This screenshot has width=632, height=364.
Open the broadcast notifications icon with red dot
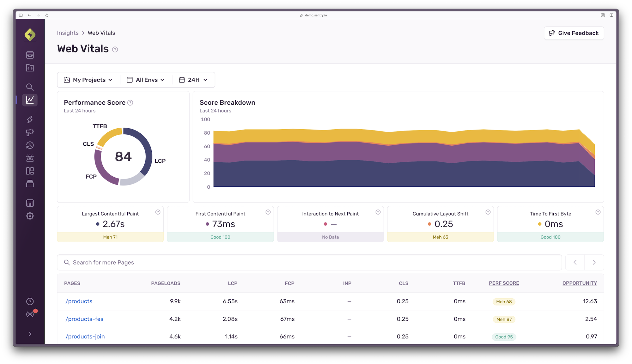click(30, 314)
